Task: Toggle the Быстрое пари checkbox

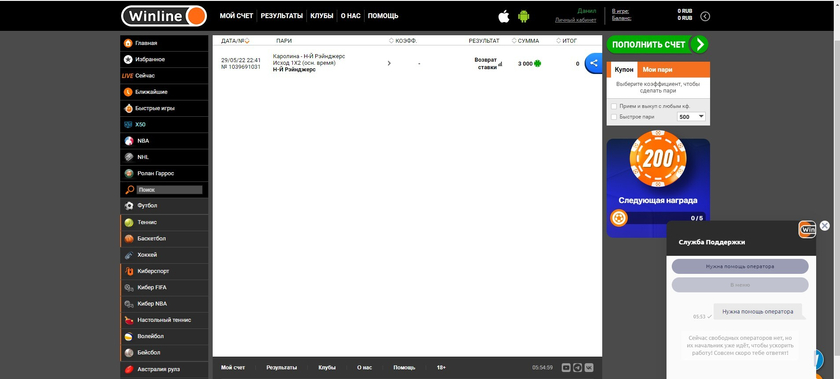Action: pos(614,116)
